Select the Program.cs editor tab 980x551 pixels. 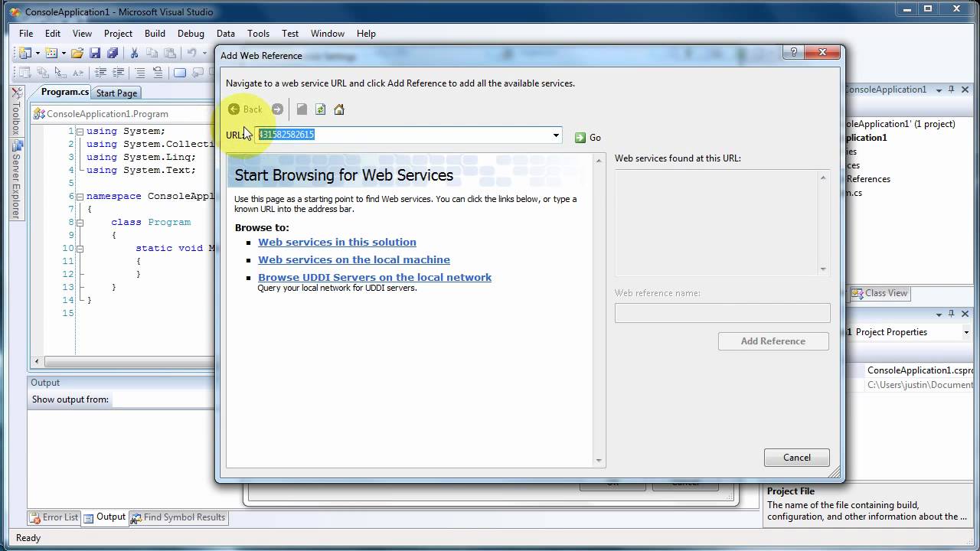point(64,92)
